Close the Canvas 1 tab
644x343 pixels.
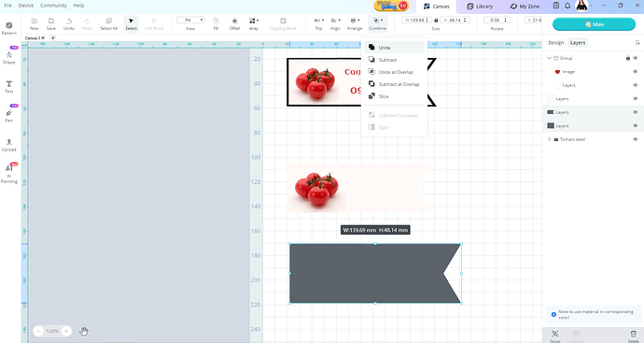43,37
